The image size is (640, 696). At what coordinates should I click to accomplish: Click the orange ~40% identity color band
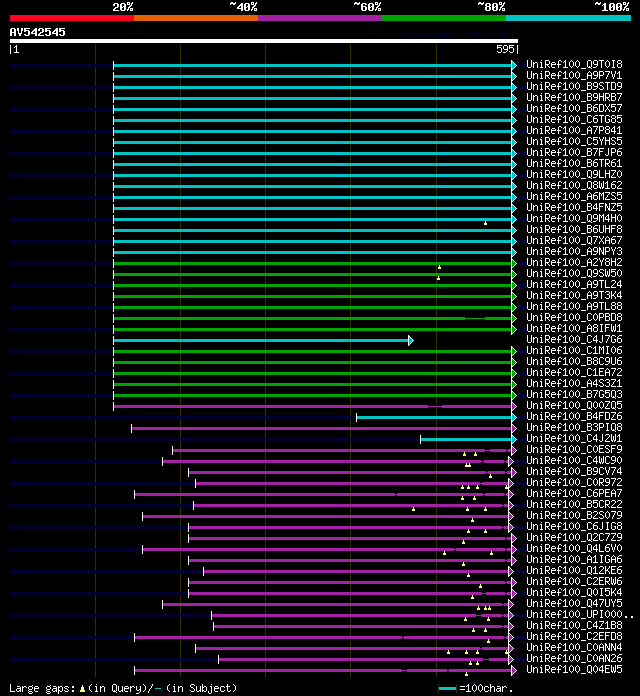coord(196,18)
